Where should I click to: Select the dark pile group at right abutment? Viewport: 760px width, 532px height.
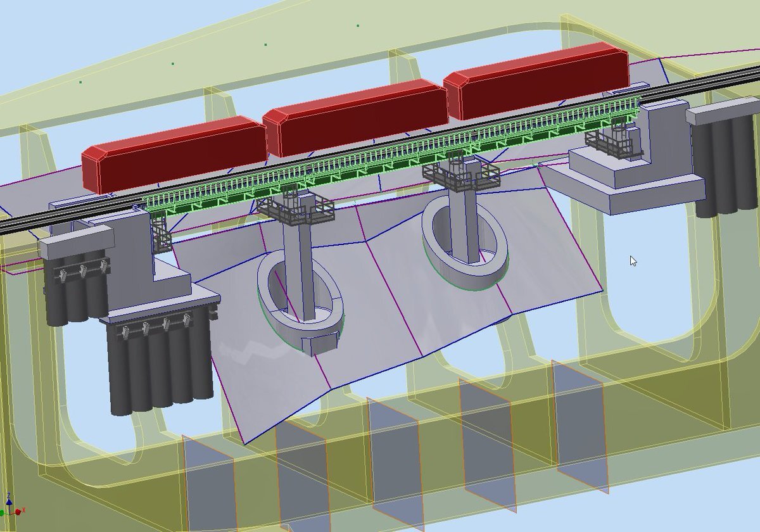pyautogui.click(x=725, y=165)
